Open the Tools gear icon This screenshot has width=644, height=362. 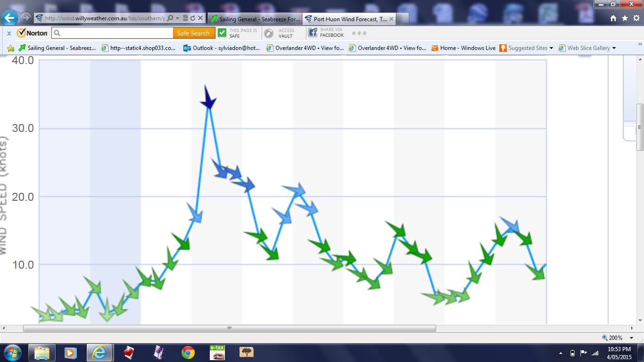pyautogui.click(x=636, y=18)
